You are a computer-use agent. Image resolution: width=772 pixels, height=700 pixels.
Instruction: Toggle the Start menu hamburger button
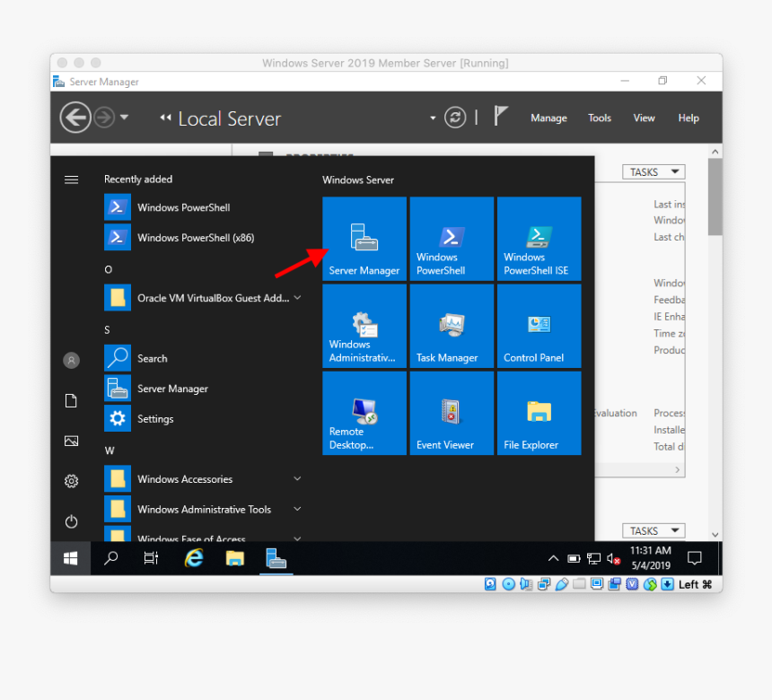[71, 179]
